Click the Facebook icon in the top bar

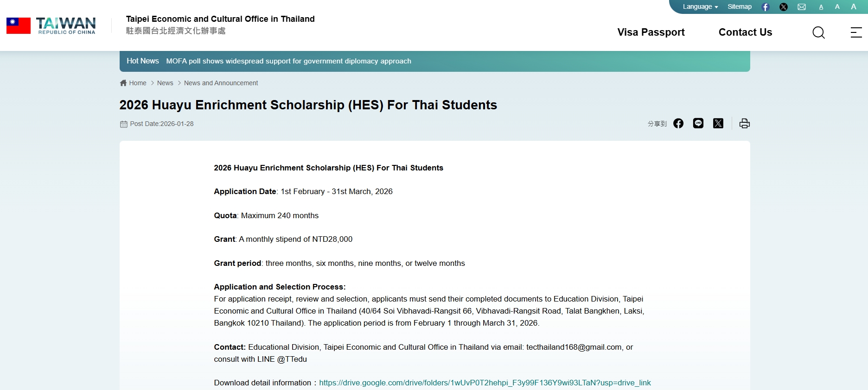pos(766,6)
